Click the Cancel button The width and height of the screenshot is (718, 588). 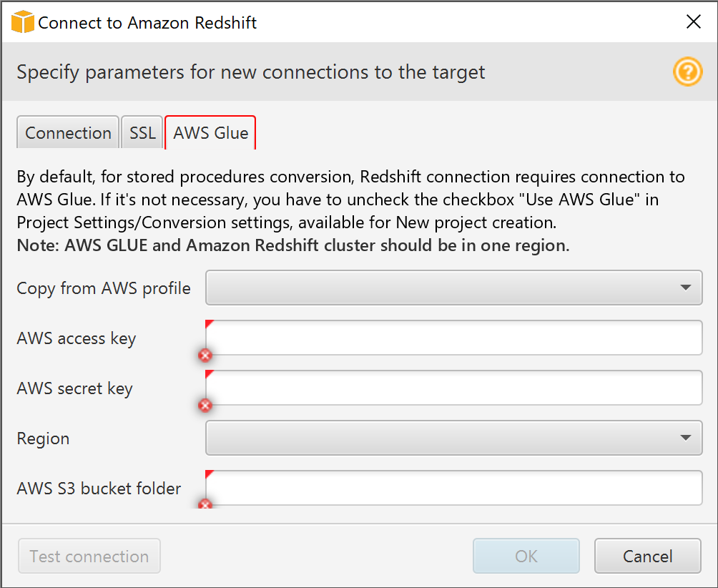click(647, 556)
